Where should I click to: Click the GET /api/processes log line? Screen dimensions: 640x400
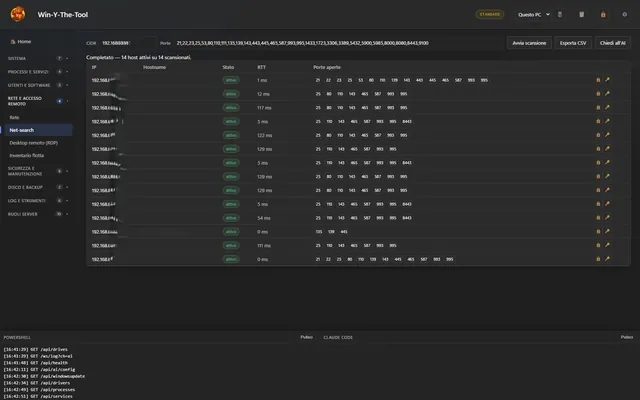tap(39, 389)
